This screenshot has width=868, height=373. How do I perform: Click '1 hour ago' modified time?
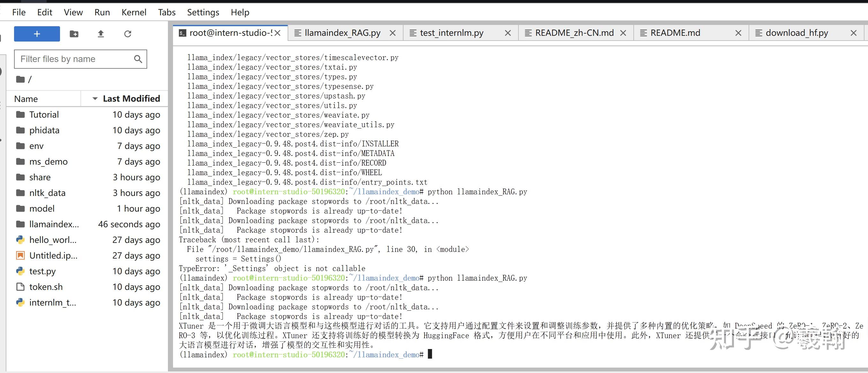pyautogui.click(x=139, y=209)
